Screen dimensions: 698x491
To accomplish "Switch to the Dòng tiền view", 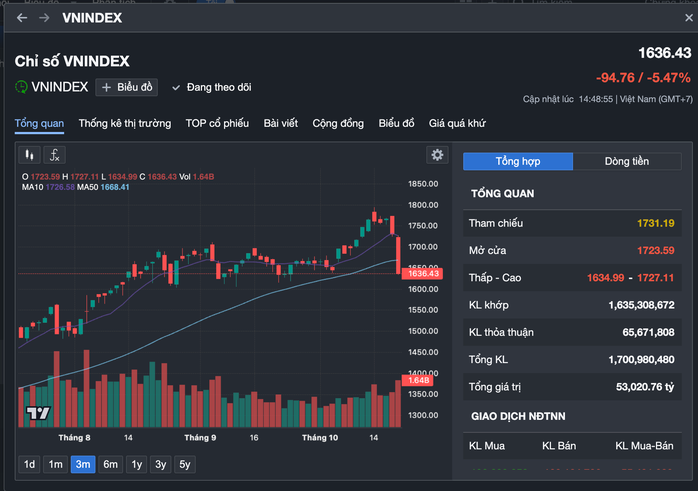I will click(627, 161).
